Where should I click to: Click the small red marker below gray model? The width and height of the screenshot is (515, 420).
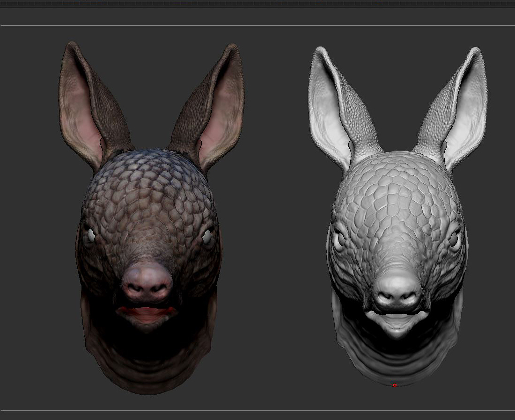coord(395,385)
